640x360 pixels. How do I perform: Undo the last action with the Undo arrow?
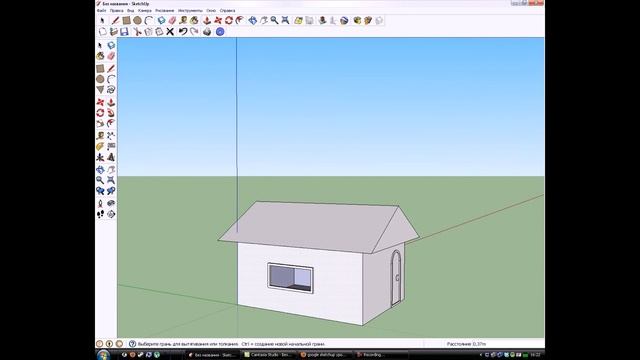183,31
